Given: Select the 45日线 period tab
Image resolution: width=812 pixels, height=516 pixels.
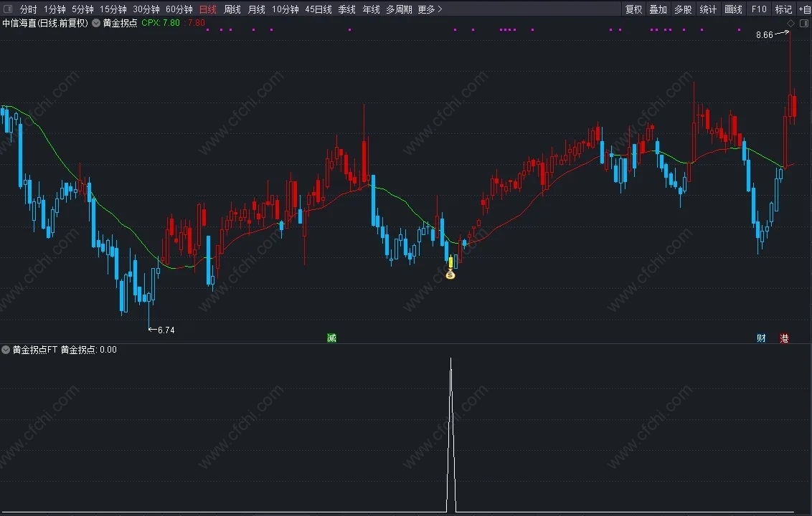Looking at the screenshot, I should pyautogui.click(x=318, y=9).
